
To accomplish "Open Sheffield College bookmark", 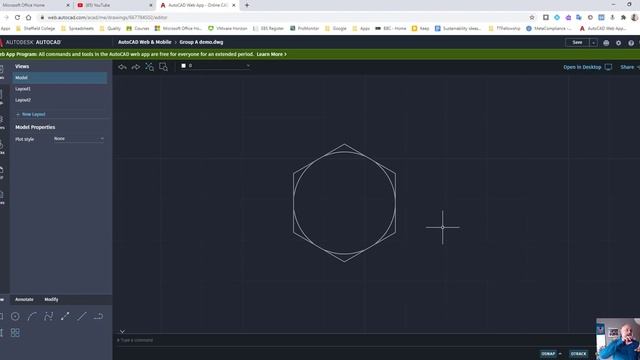I will click(36, 29).
